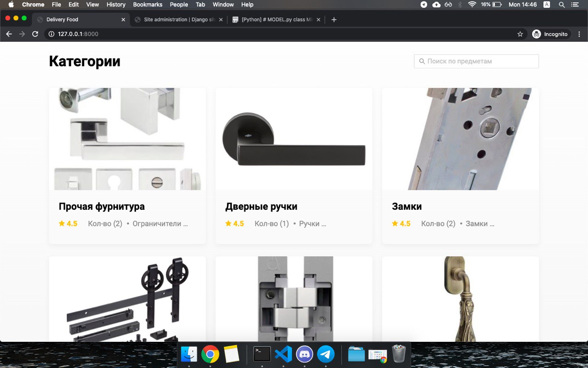
Task: Open Finder from the dock
Action: point(189,354)
